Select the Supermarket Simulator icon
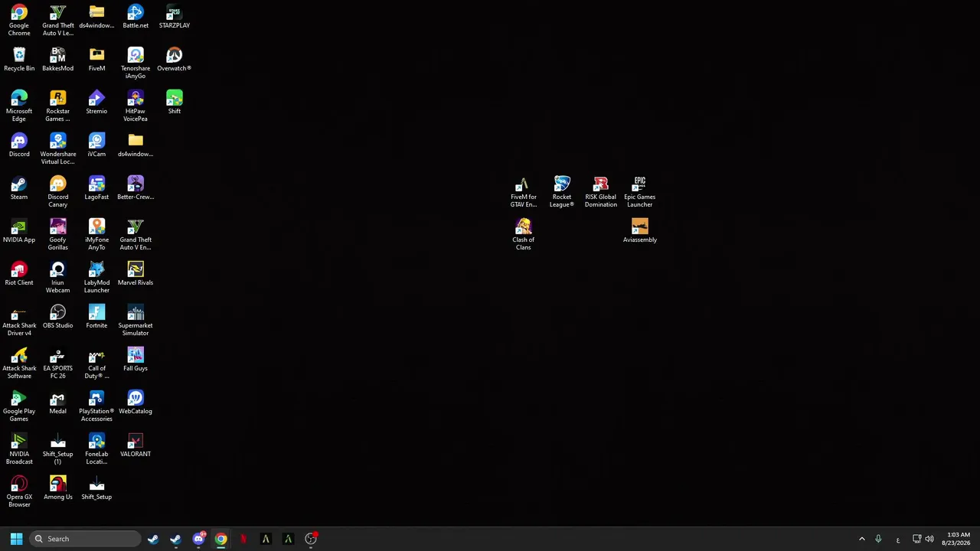980x551 pixels. tap(136, 321)
